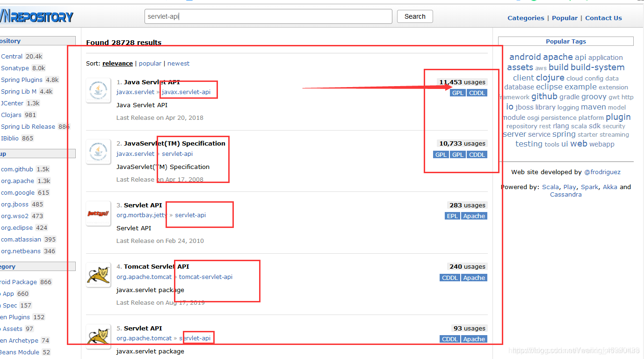Open 10,733 usages link
The image size is (644, 359).
pos(462,143)
